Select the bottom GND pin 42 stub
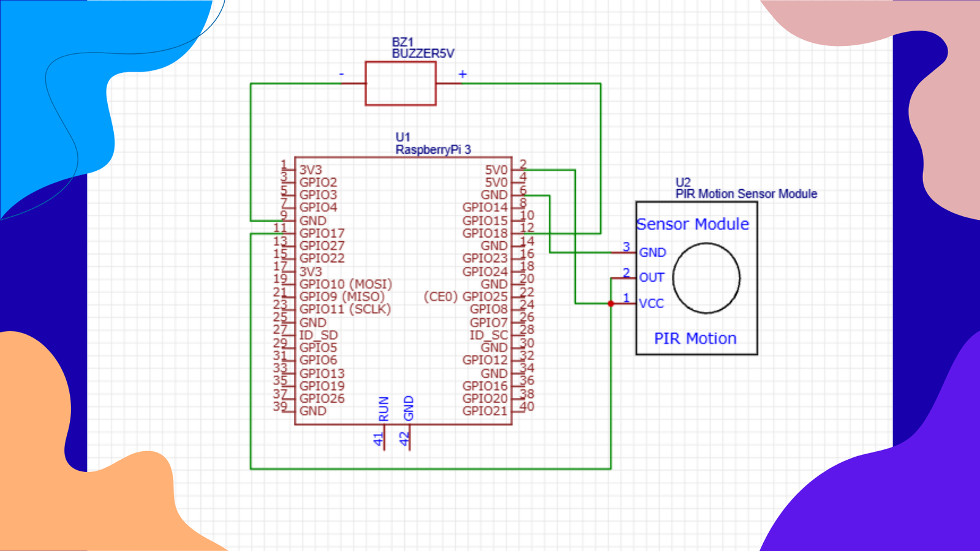980x551 pixels. (409, 437)
